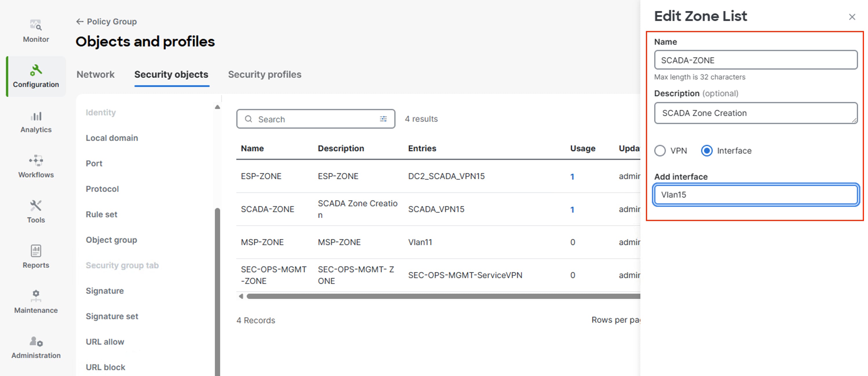Select the Configuration wrench icon
Image resolution: width=868 pixels, height=376 pixels.
[36, 70]
